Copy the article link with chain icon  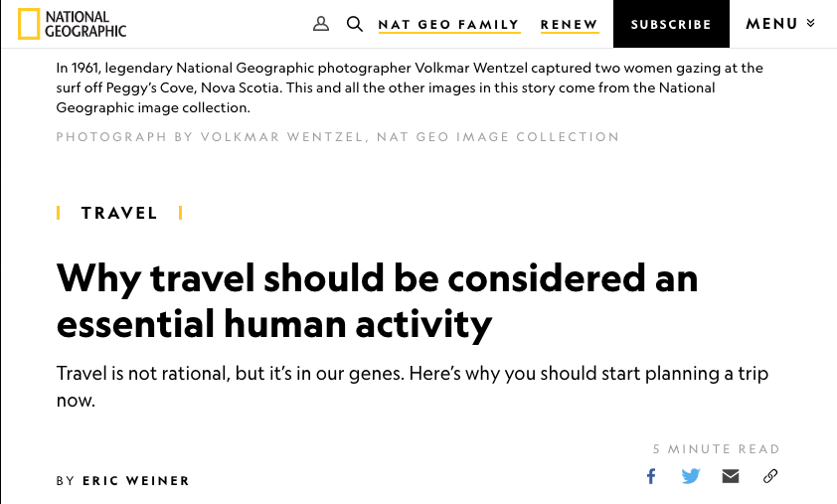770,476
